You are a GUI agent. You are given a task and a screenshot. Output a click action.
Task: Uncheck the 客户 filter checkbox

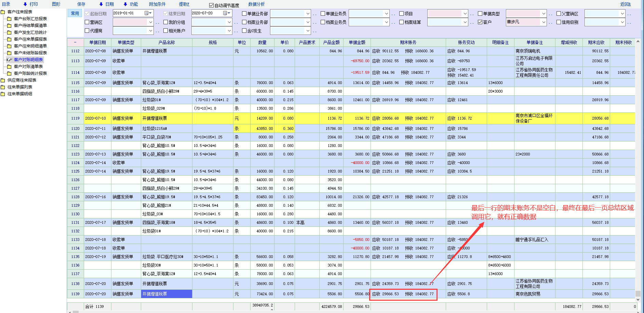pyautogui.click(x=480, y=22)
